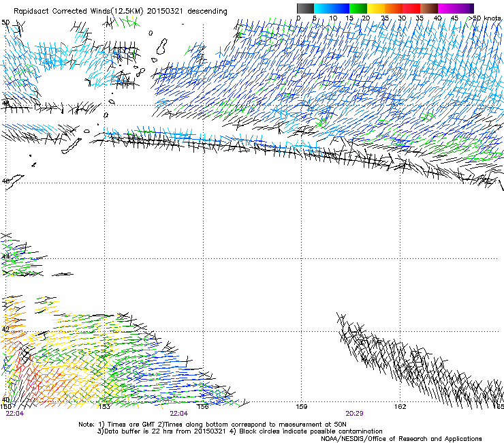
Task: Click the longitude label '153'
Action: 104,407
